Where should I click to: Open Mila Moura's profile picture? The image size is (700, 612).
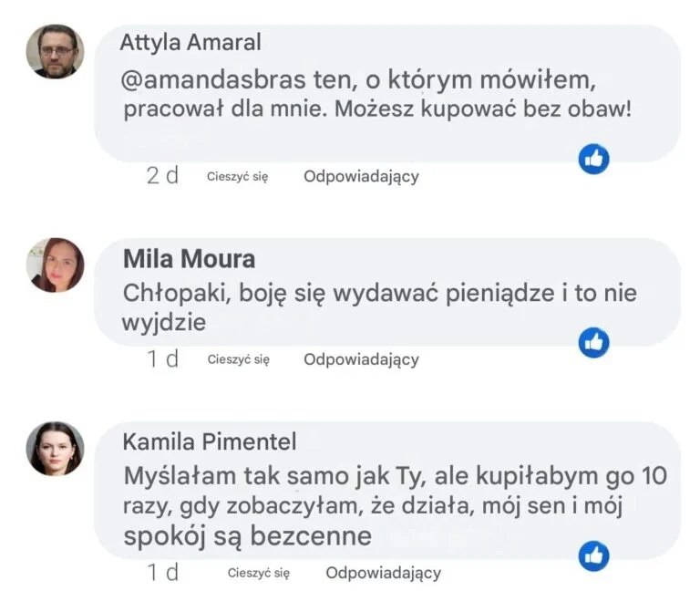[55, 265]
